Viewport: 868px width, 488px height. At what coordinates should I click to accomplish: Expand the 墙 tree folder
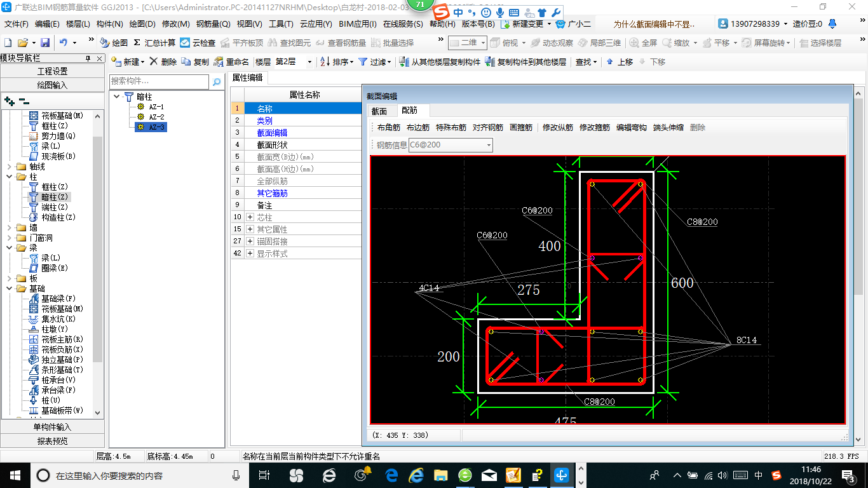click(x=9, y=227)
